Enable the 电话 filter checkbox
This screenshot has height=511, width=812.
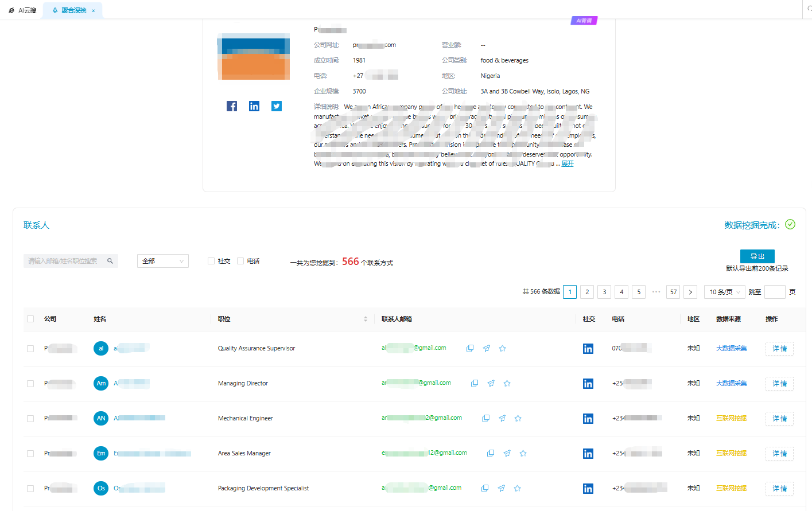tap(240, 261)
